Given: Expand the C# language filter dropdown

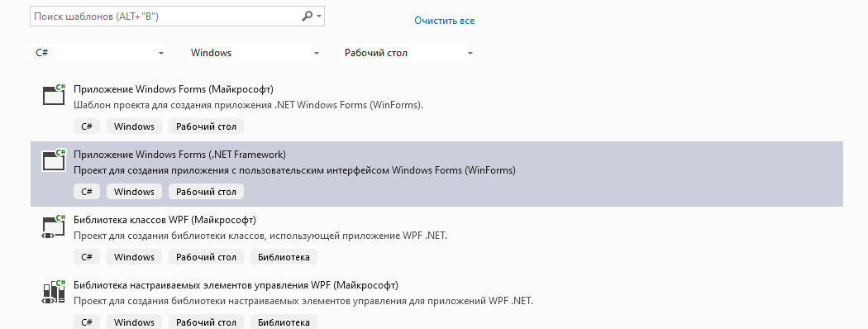Looking at the screenshot, I should [x=98, y=53].
